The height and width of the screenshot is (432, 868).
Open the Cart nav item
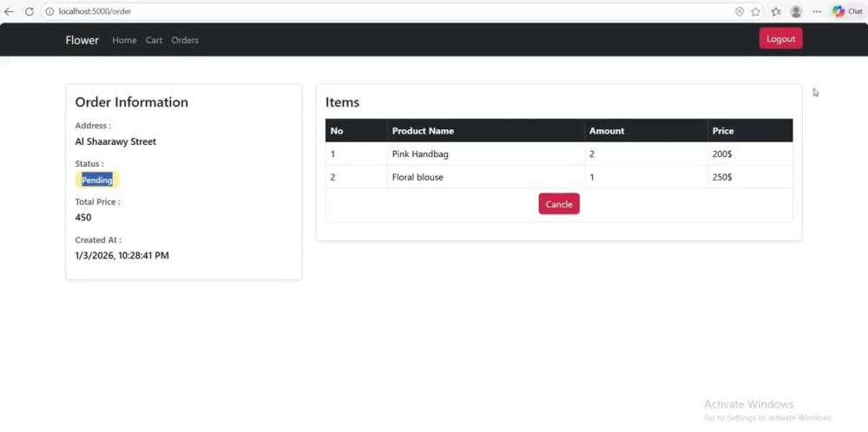coord(154,40)
